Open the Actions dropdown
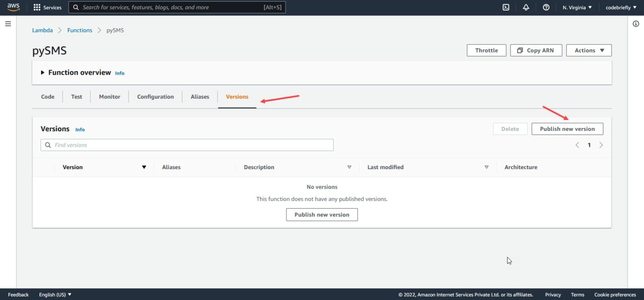The width and height of the screenshot is (644, 300). pos(589,50)
